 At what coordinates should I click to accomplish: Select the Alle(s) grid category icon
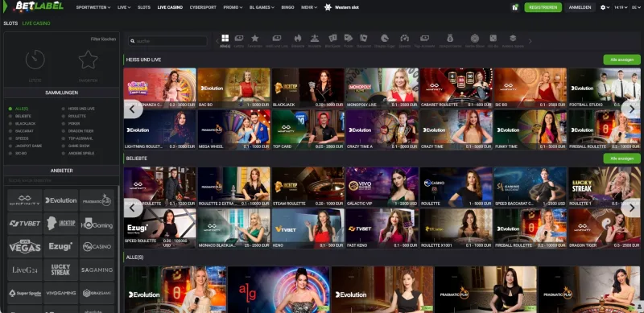pyautogui.click(x=225, y=38)
